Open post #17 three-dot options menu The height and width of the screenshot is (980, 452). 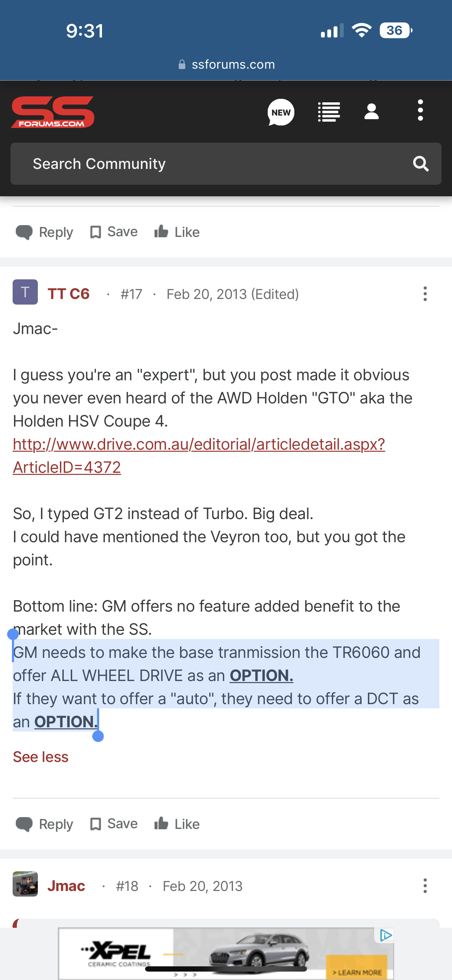(x=425, y=294)
